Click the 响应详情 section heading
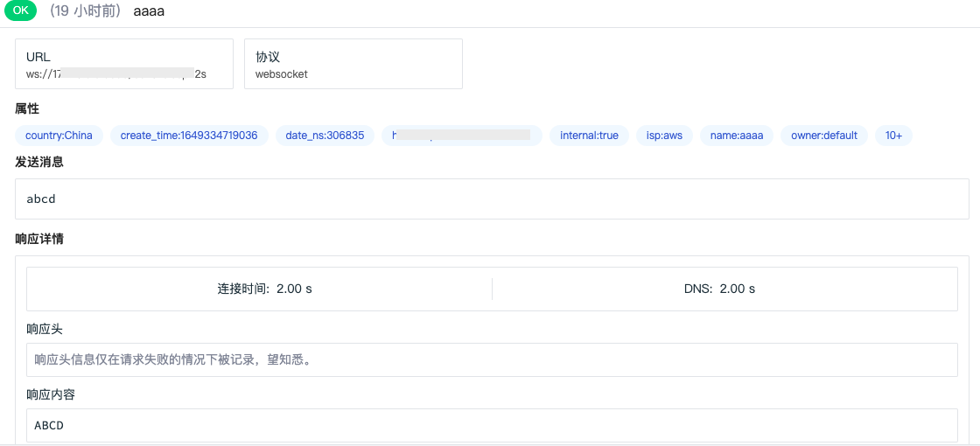 pyautogui.click(x=39, y=239)
